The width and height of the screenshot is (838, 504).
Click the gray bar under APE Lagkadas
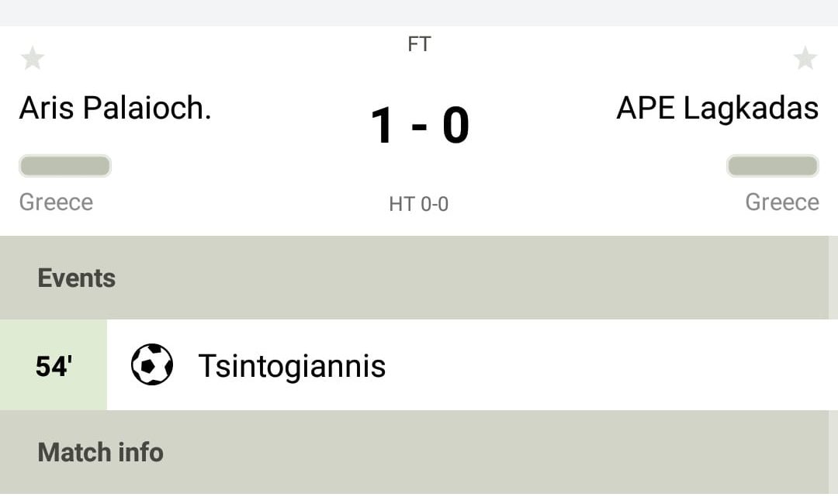(x=773, y=166)
